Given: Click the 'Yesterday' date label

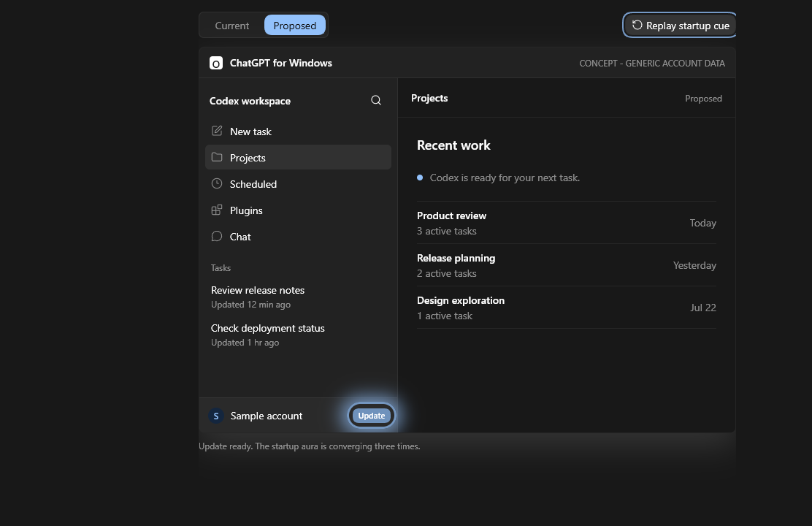Looking at the screenshot, I should (694, 265).
